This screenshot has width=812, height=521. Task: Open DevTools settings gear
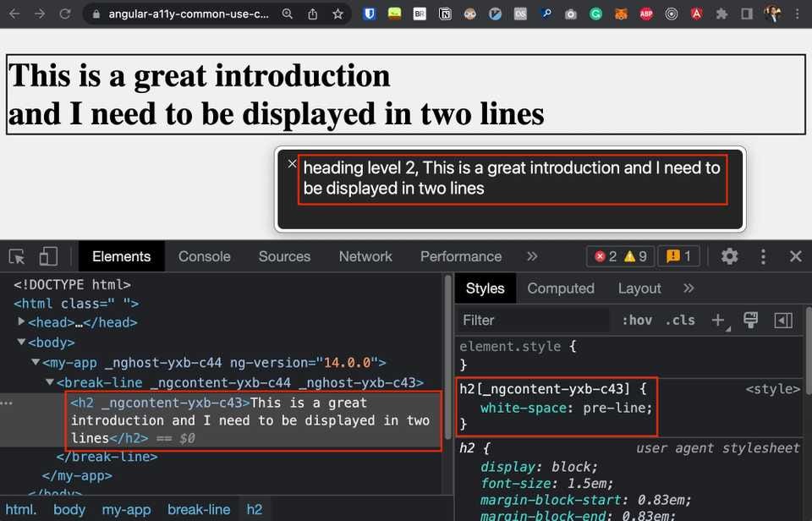tap(729, 256)
